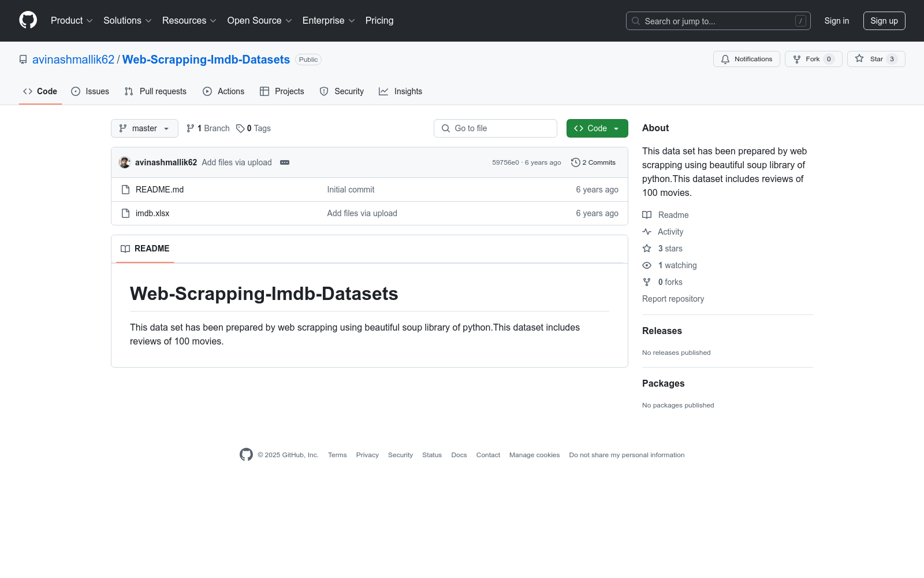Open the avinashmallik62 owner profile link
The height and width of the screenshot is (578, 924).
(x=73, y=60)
